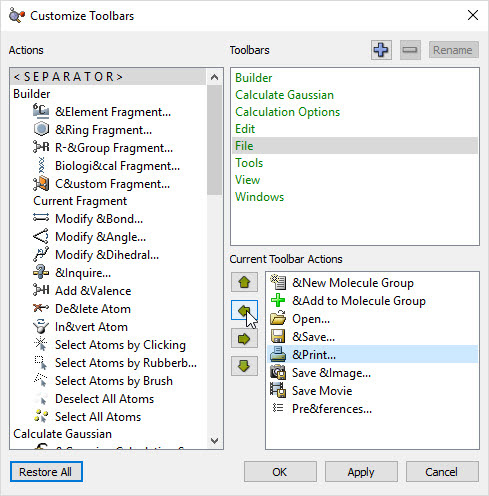Image resolution: width=489 pixels, height=496 pixels.
Task: Click the Delete Atom icon
Action: [41, 308]
